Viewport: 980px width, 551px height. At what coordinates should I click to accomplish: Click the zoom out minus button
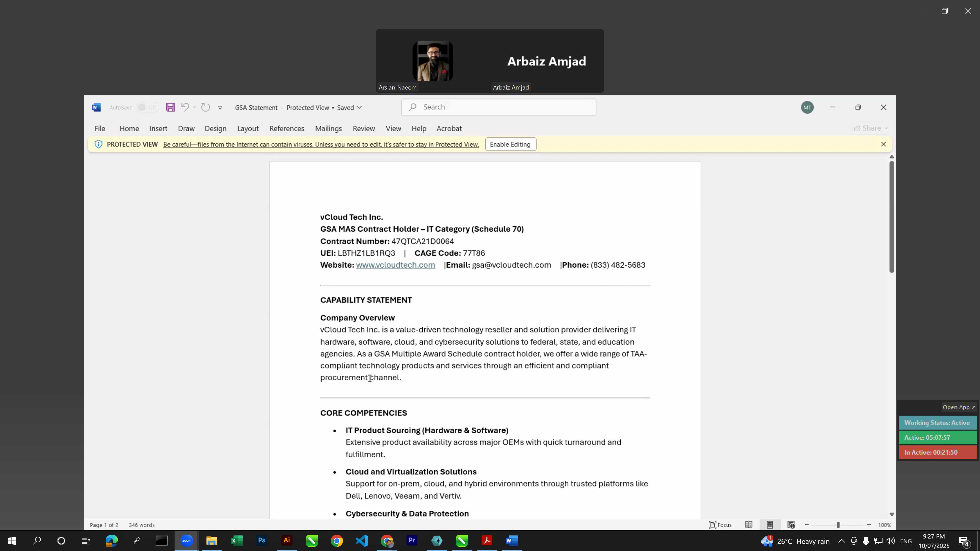click(x=806, y=525)
